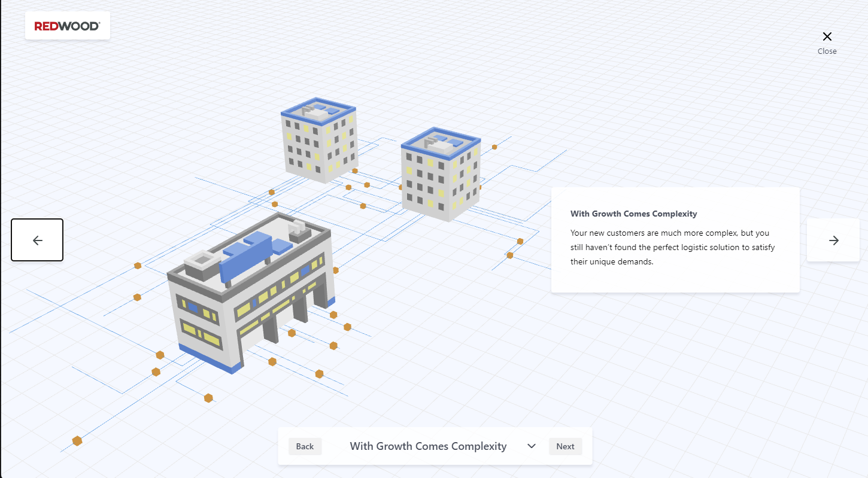The width and height of the screenshot is (868, 478).
Task: Open the Redwood logo link
Action: (68, 26)
